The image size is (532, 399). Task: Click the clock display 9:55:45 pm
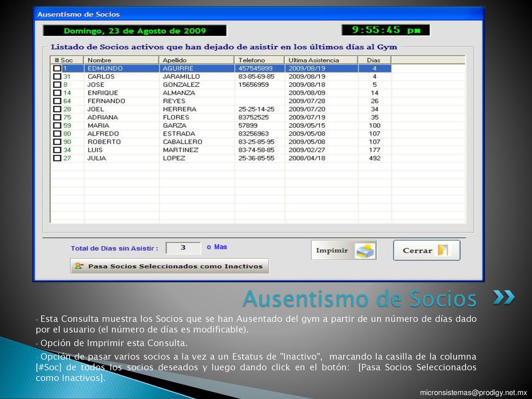[386, 30]
